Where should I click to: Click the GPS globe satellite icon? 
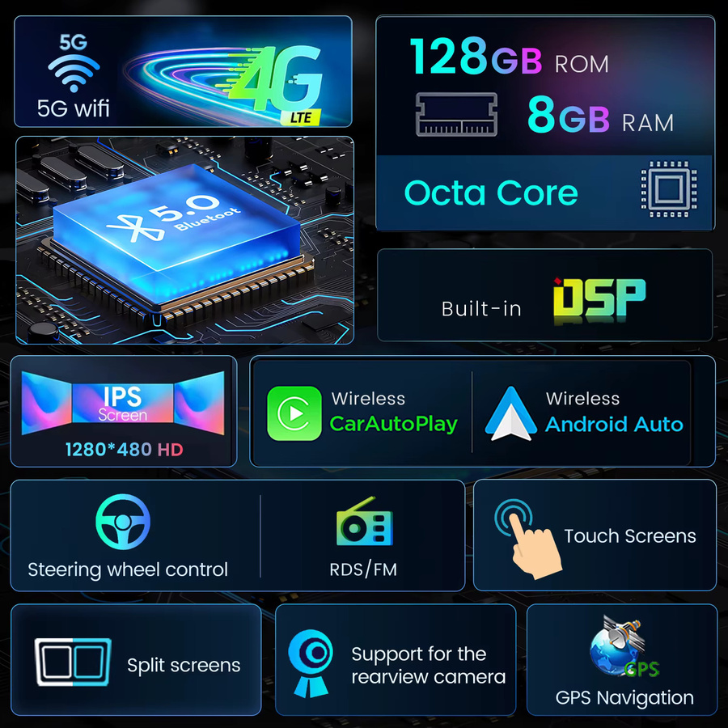[x=624, y=645]
